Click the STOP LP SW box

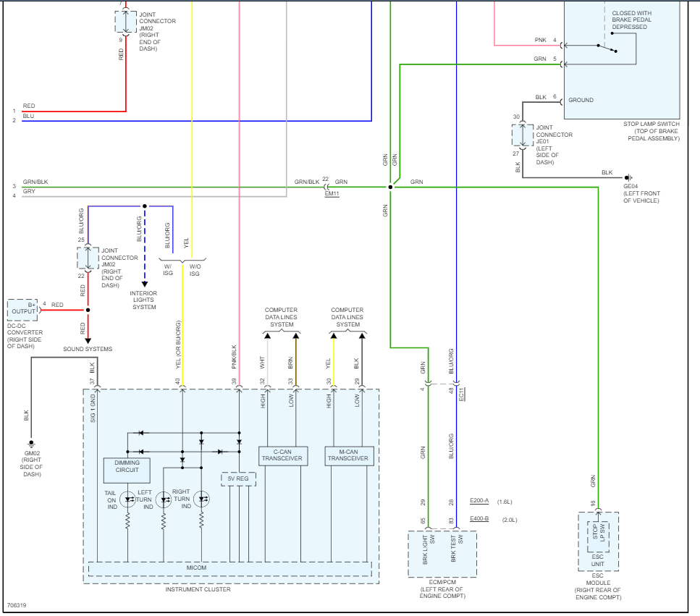coord(598,536)
